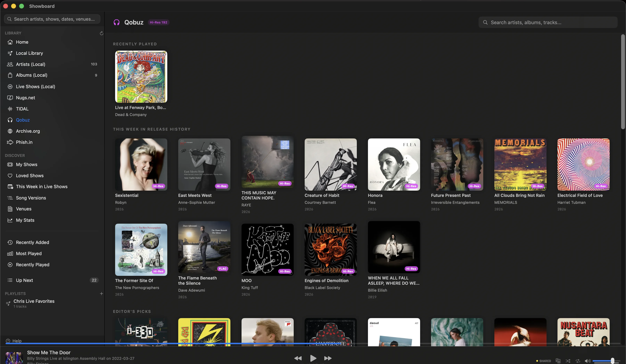Open the audio output device selector
Screen dimensions: 626x364
tap(558, 361)
